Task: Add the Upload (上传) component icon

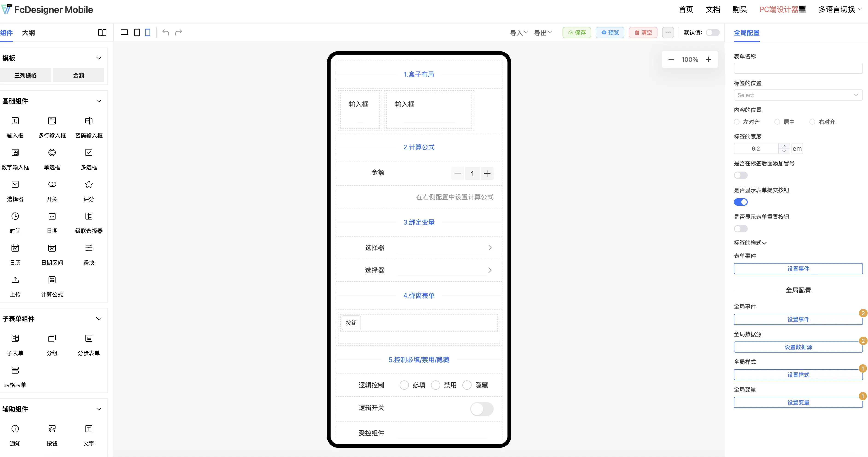Action: (15, 280)
